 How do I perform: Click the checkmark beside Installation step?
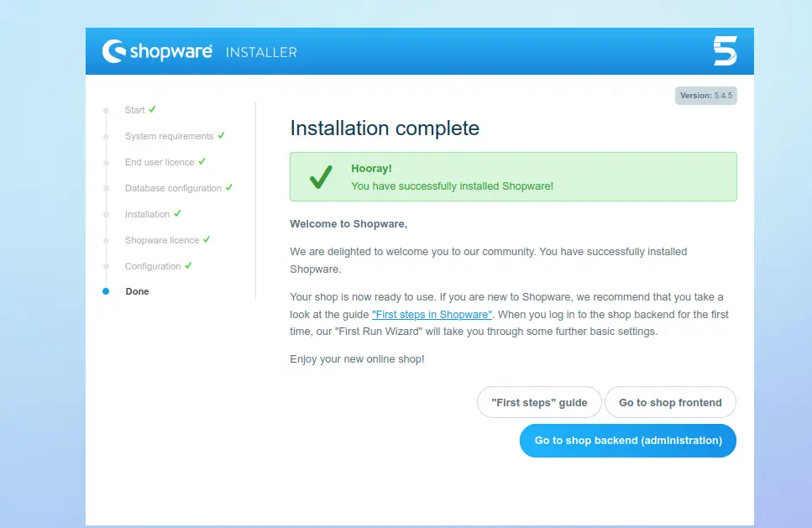pos(177,212)
